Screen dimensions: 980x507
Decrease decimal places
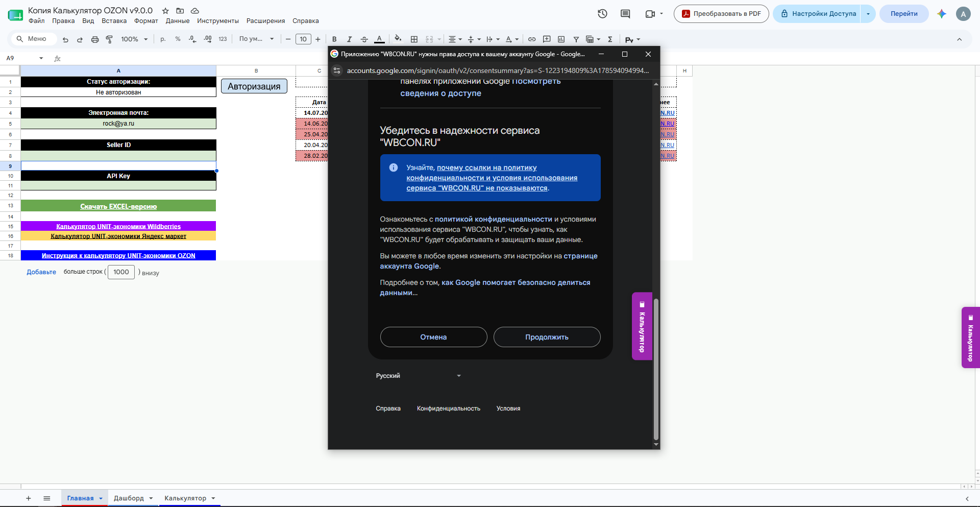(192, 39)
